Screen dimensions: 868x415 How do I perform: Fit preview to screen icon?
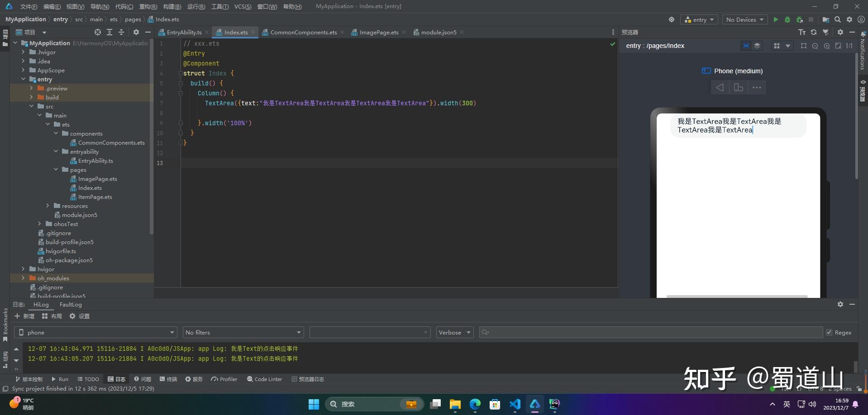838,46
